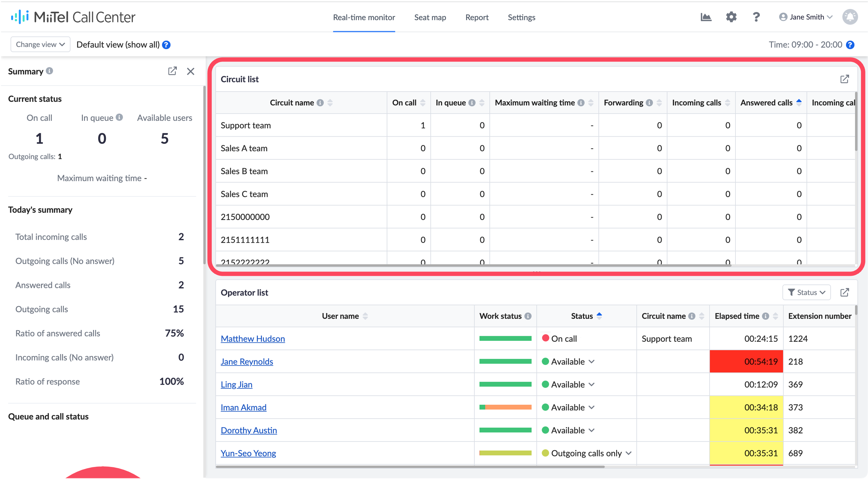
Task: Click info icon on Work status column
Action: coord(528,316)
